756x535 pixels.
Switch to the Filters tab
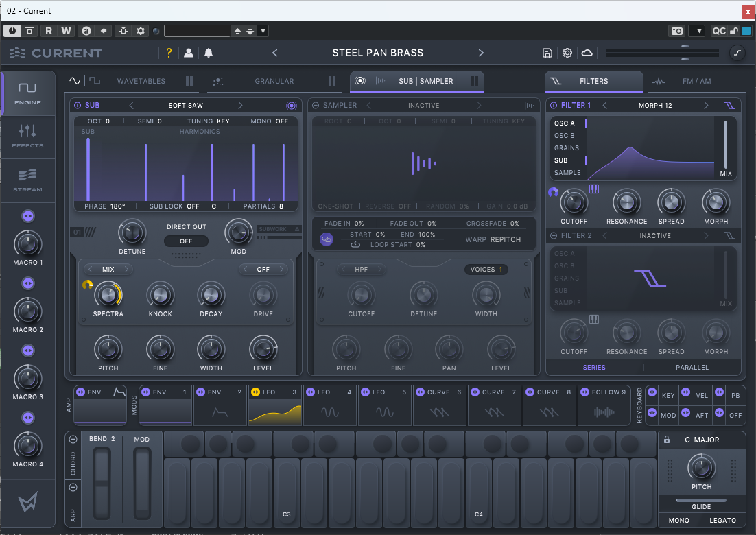tap(594, 81)
